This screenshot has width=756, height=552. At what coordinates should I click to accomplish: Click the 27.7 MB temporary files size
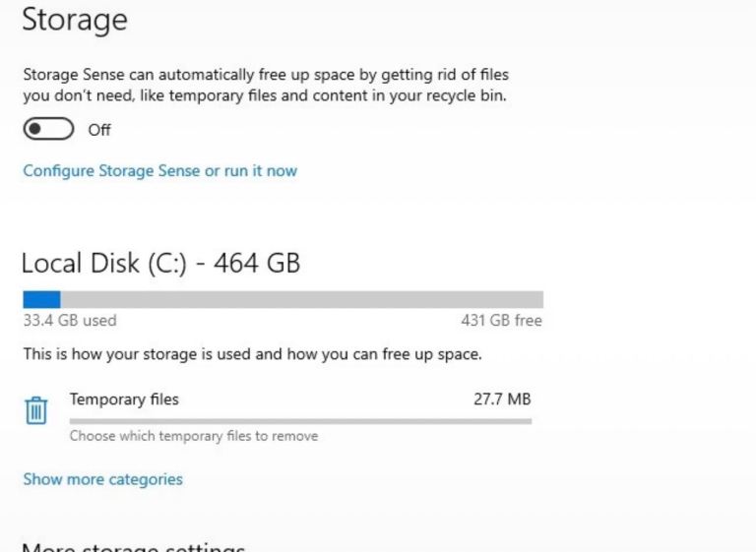click(502, 399)
